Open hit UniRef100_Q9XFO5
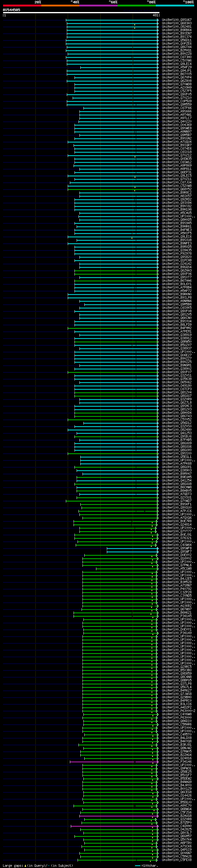The image size is (197, 868). [x=177, y=94]
